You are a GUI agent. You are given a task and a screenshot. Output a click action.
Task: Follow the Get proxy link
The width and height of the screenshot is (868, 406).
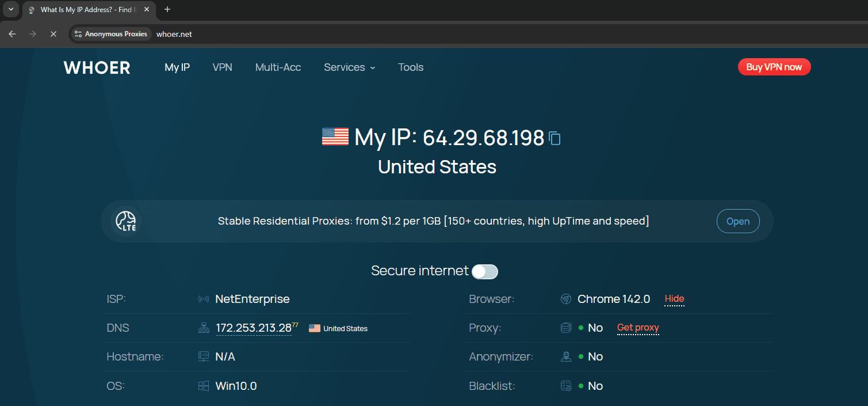(x=637, y=328)
